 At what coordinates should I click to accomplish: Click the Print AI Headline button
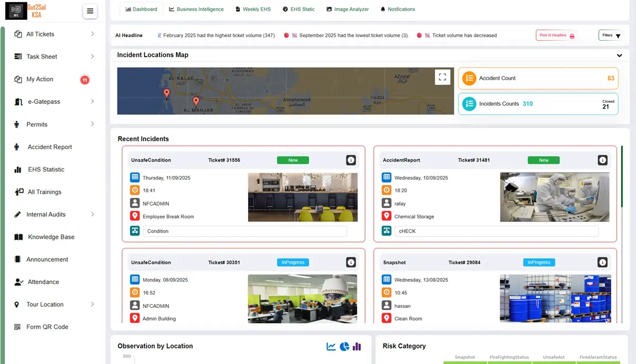[x=556, y=35]
